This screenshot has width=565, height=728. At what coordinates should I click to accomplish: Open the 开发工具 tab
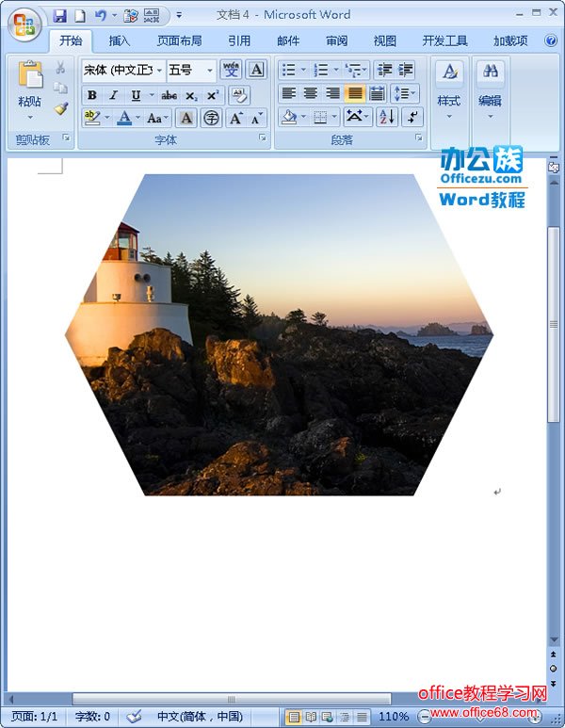pyautogui.click(x=444, y=40)
